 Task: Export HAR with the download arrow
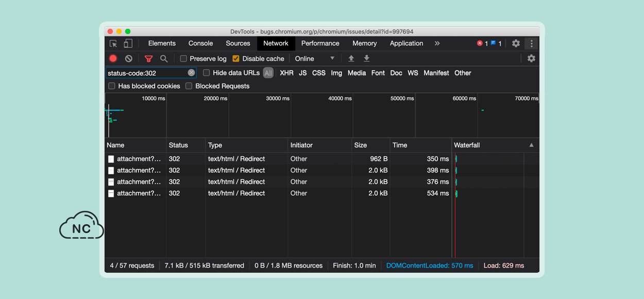(x=367, y=59)
